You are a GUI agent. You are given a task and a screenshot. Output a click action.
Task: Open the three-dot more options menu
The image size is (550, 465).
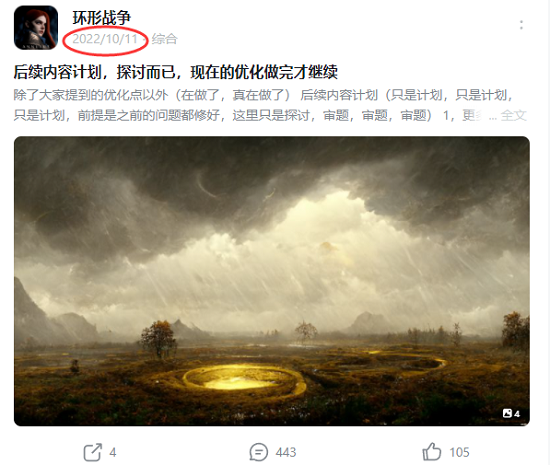(x=521, y=25)
